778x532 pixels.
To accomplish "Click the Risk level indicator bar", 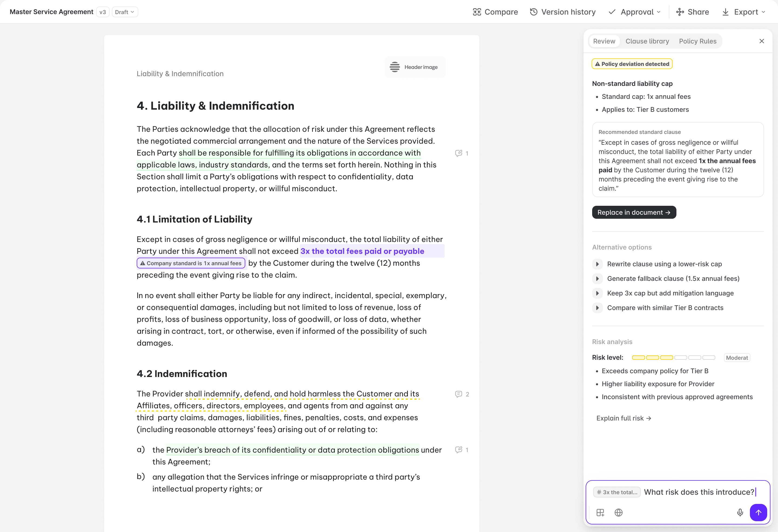I will (673, 358).
